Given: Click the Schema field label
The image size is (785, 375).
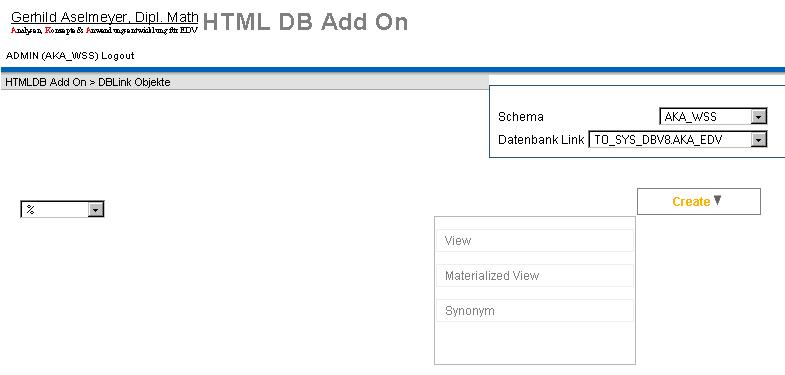Looking at the screenshot, I should (521, 117).
